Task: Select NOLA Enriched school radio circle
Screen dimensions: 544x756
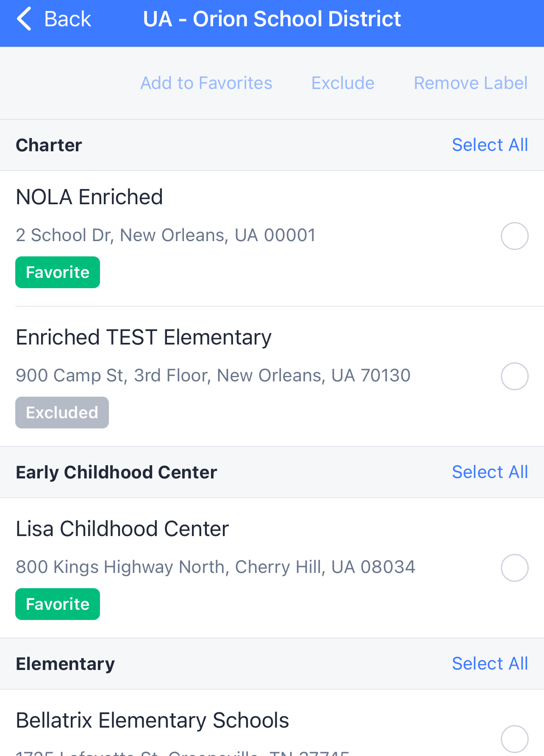Action: [x=514, y=236]
